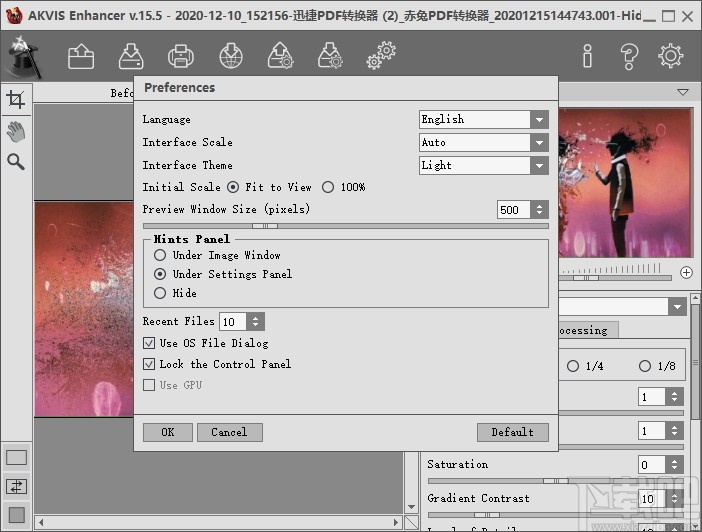The width and height of the screenshot is (702, 532).
Task: Click the image vertical scrollbar down arrow
Action: (x=411, y=507)
